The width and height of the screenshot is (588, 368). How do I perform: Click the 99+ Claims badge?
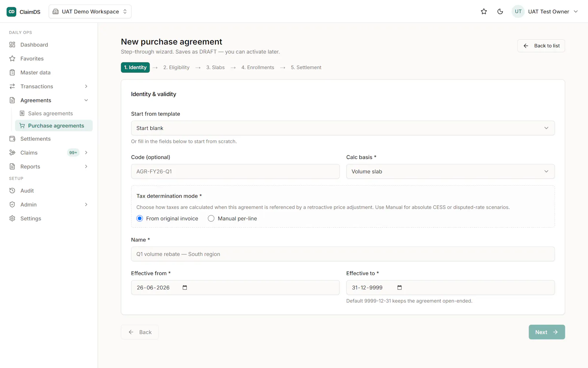pyautogui.click(x=73, y=153)
